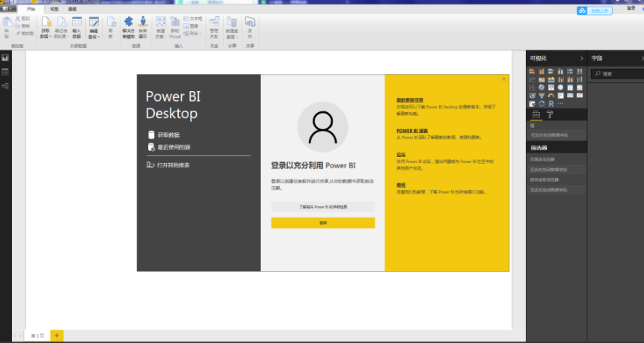Open the Tutorials (教程) link
The image size is (644, 343).
tap(401, 185)
